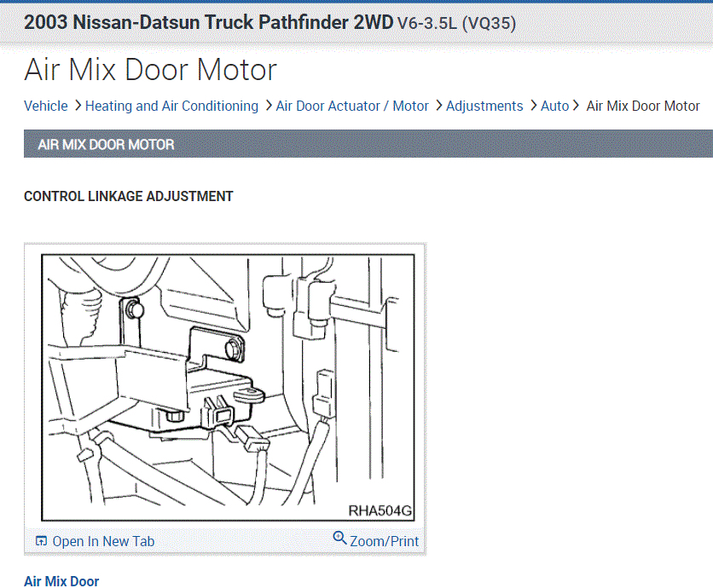Screen dimensions: 713x588
Task: Open the Air Mix Door link
Action: click(61, 581)
